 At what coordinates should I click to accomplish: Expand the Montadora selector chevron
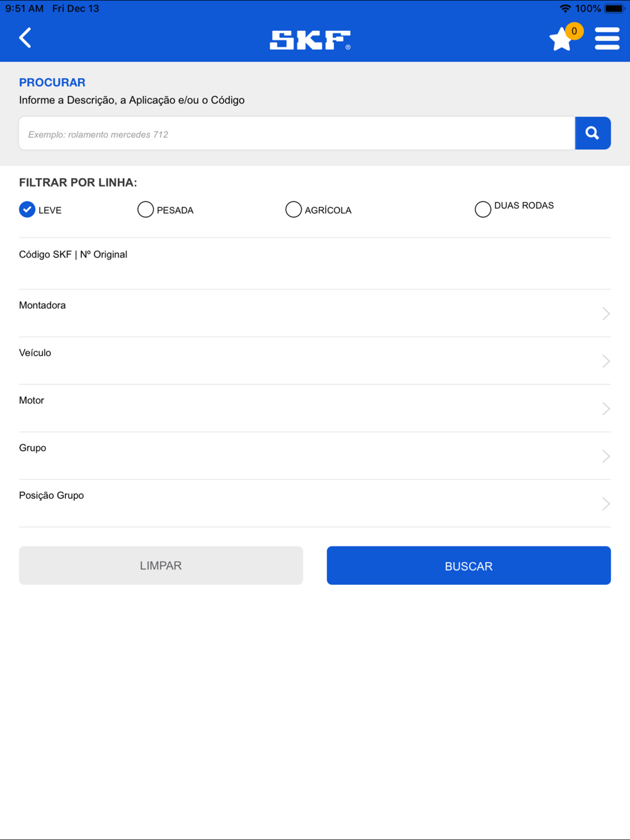(x=605, y=314)
